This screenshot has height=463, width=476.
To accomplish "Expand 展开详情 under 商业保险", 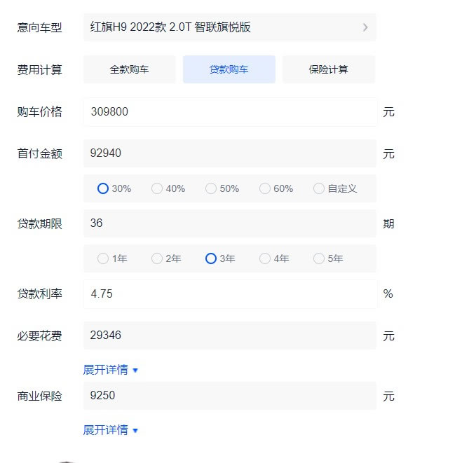I will pyautogui.click(x=111, y=430).
